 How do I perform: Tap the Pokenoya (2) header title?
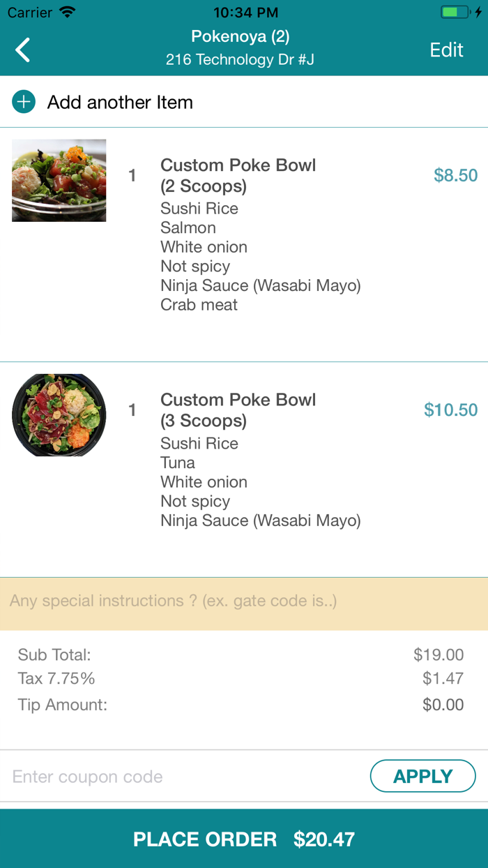click(241, 36)
